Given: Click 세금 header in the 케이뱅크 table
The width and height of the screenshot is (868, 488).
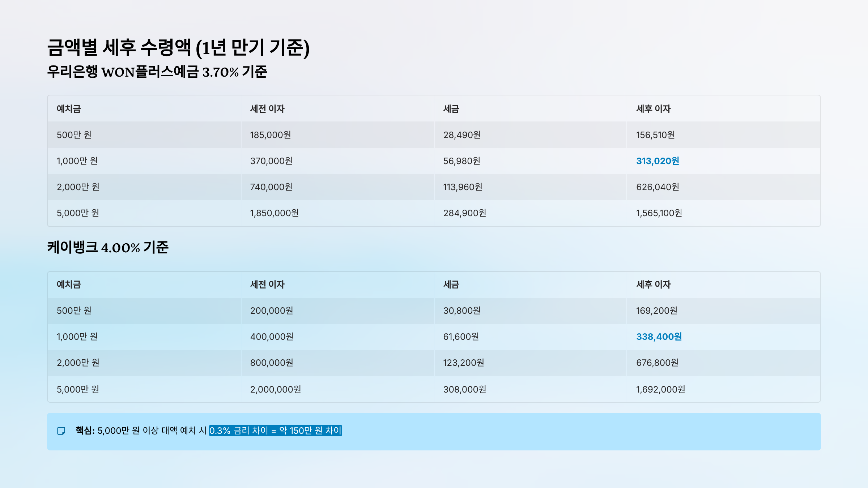Looking at the screenshot, I should (x=451, y=284).
